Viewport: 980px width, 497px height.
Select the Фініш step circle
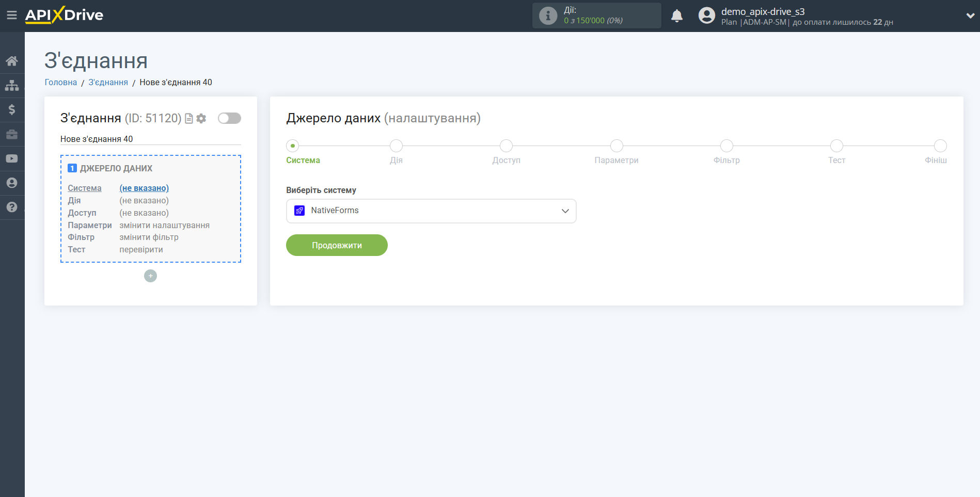tap(940, 146)
